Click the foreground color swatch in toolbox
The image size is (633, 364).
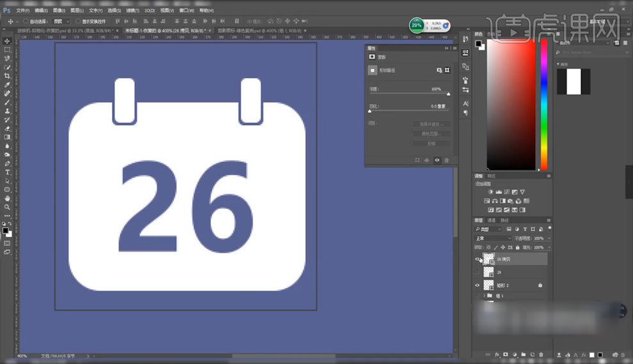5,231
